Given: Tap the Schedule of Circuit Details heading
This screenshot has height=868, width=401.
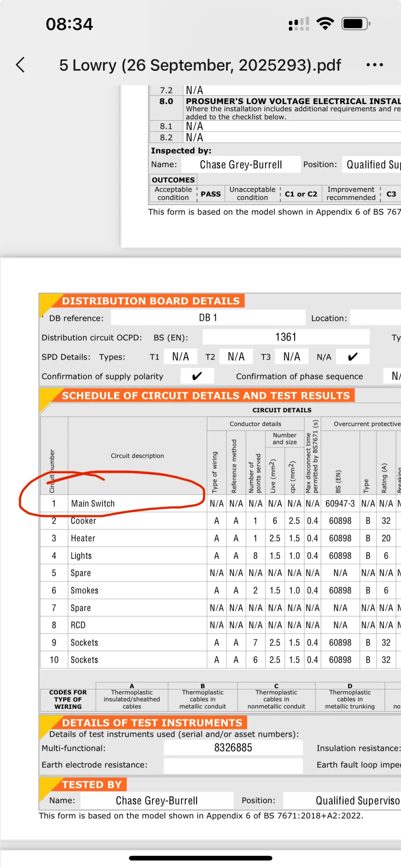Looking at the screenshot, I should [x=206, y=396].
